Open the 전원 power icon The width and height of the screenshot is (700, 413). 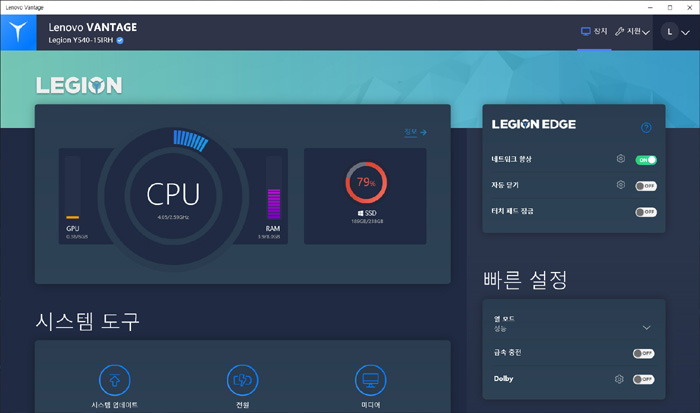pos(242,380)
